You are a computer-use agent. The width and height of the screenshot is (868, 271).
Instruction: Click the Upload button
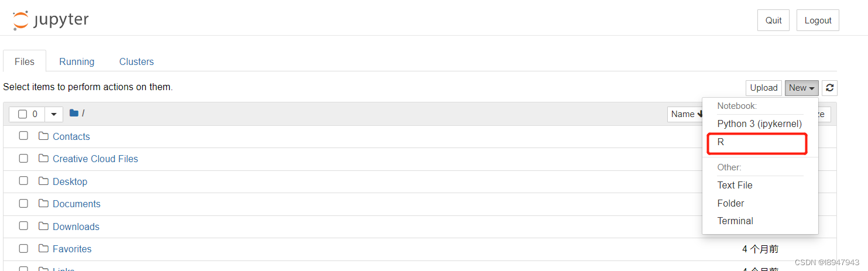[x=764, y=88]
